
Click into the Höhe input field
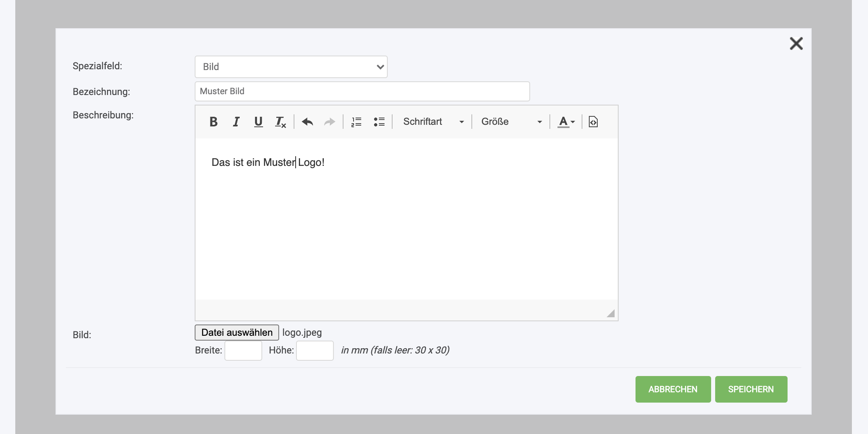point(315,351)
